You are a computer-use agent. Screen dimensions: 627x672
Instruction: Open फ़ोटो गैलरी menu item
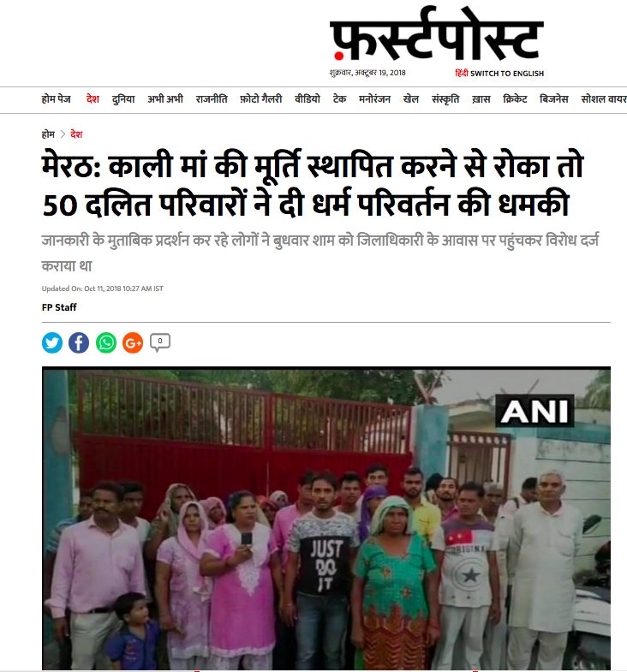260,99
